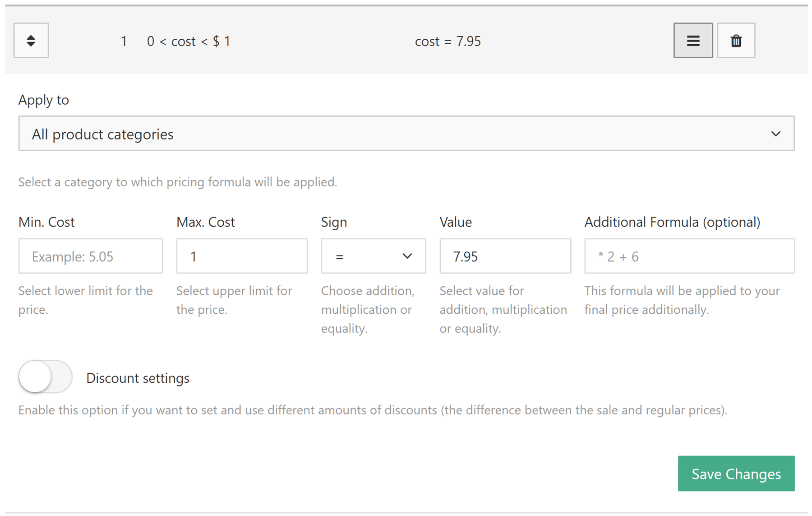The image size is (812, 516).
Task: Click into the Additional Formula input
Action: (x=689, y=256)
